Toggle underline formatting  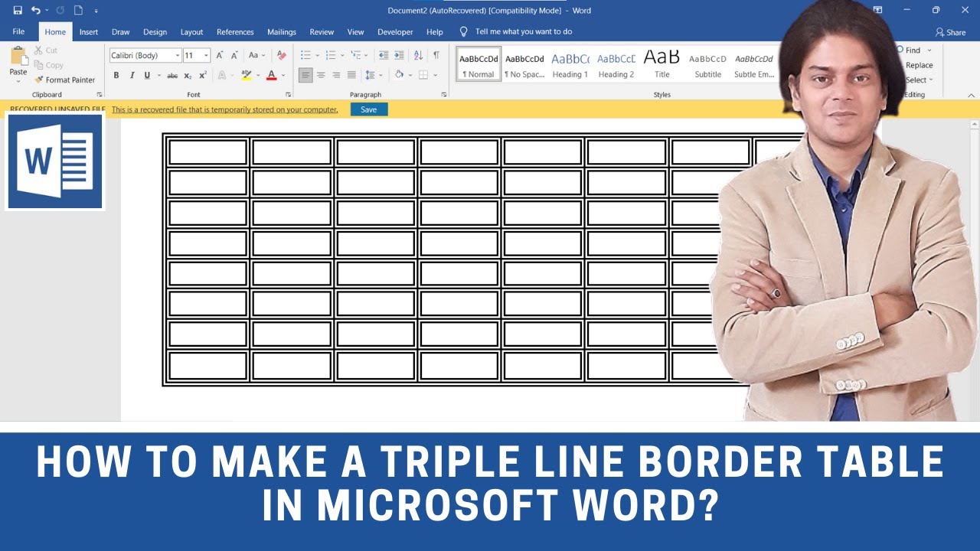click(x=147, y=75)
